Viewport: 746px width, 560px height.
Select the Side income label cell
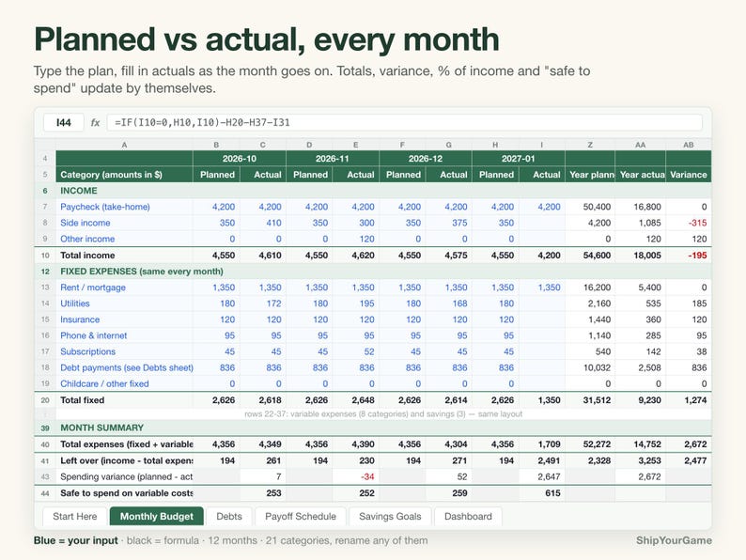pyautogui.click(x=124, y=223)
